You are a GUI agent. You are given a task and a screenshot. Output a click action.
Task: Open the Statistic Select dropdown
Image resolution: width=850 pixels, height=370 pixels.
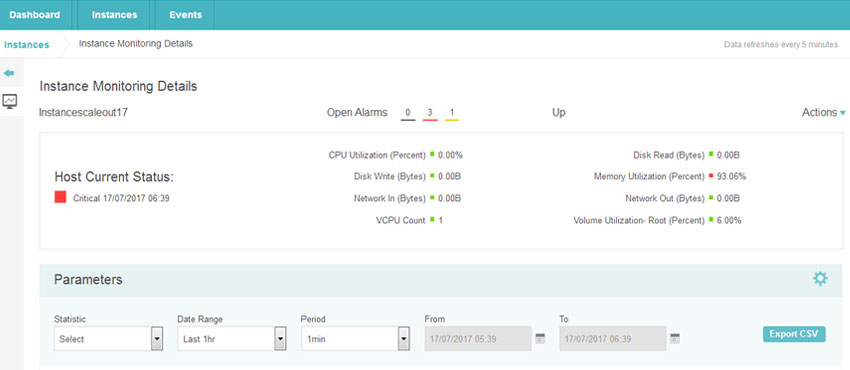(x=108, y=339)
